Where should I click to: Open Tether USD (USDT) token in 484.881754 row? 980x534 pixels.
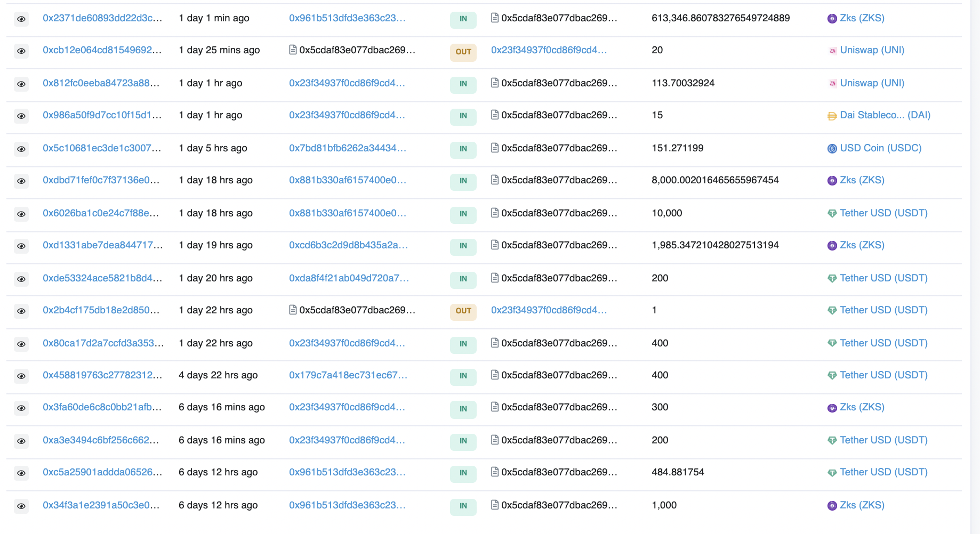click(x=884, y=472)
